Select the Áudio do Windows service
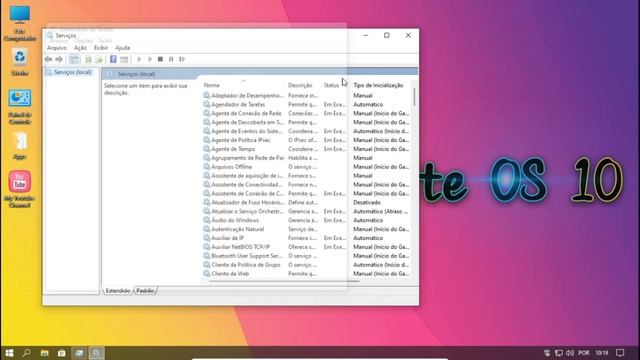The width and height of the screenshot is (640, 360). (x=235, y=220)
